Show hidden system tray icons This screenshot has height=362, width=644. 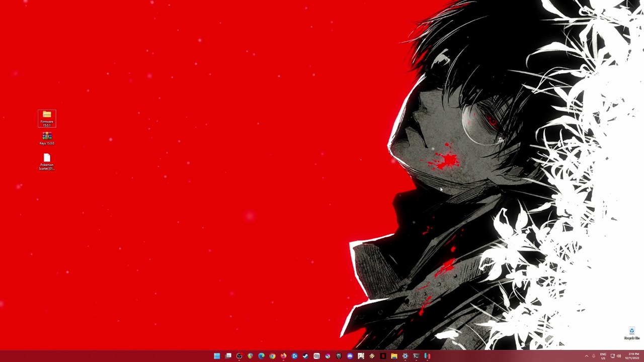click(x=586, y=356)
